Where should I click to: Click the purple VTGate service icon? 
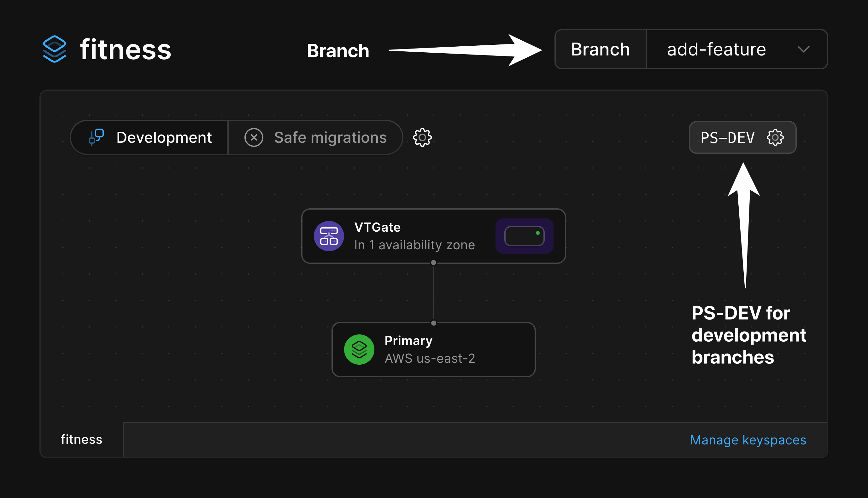tap(328, 236)
